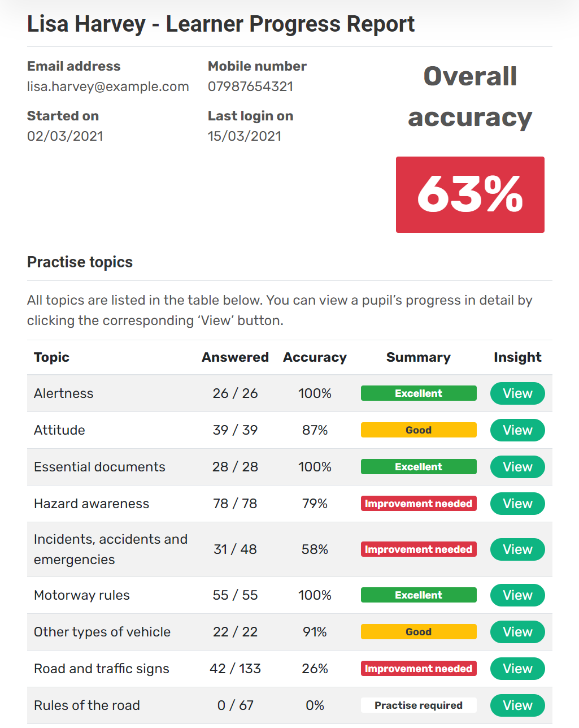Click the Accuracy column header

tap(315, 357)
